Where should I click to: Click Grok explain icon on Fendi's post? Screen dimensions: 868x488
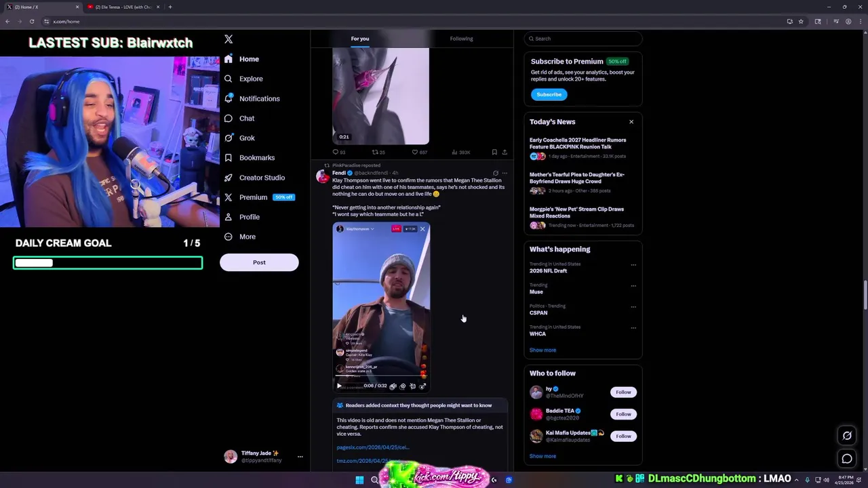496,173
